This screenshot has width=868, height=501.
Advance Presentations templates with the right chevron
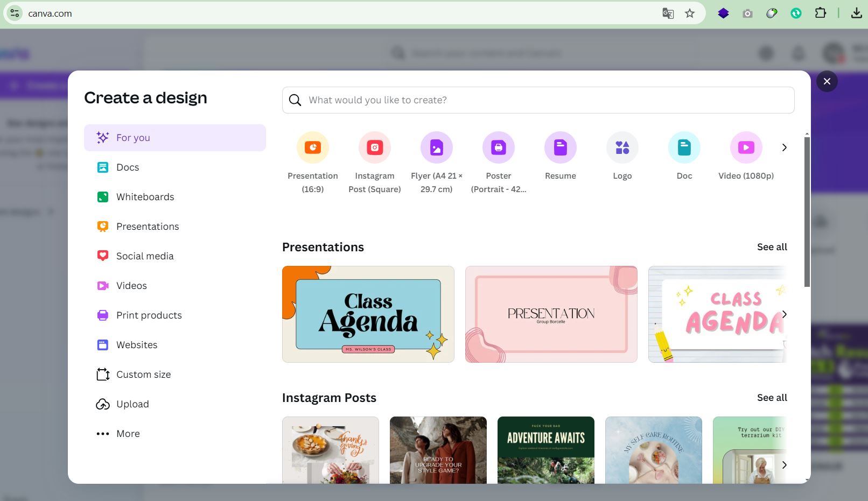point(785,314)
